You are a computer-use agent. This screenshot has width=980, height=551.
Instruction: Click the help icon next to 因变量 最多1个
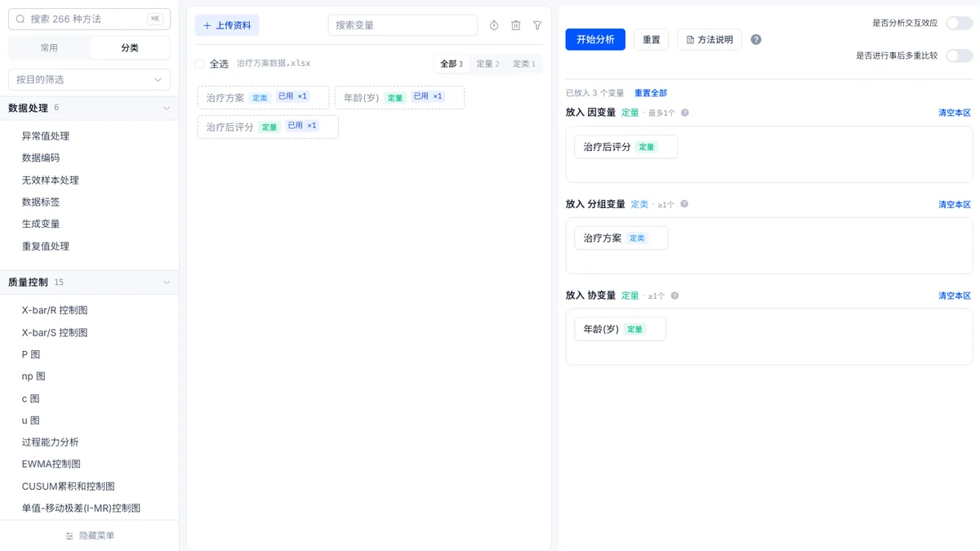tap(685, 113)
